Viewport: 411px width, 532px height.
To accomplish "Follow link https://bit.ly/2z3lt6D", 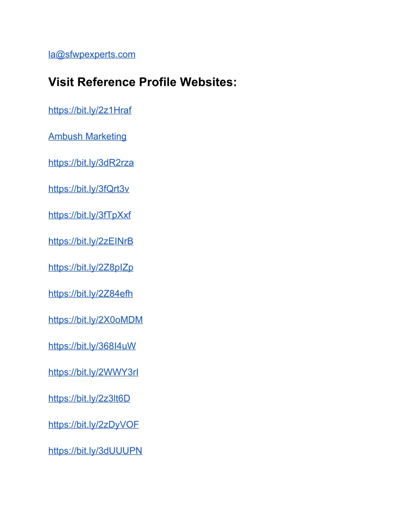I will point(89,399).
